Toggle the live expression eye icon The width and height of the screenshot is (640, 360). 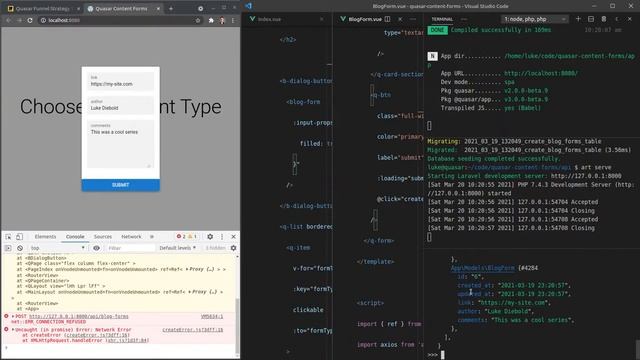tap(96, 248)
